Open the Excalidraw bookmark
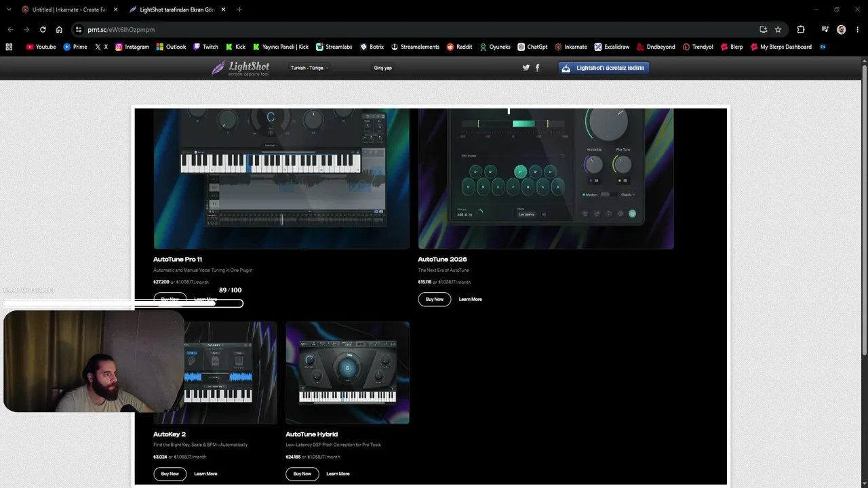This screenshot has height=488, width=868. 612,47
